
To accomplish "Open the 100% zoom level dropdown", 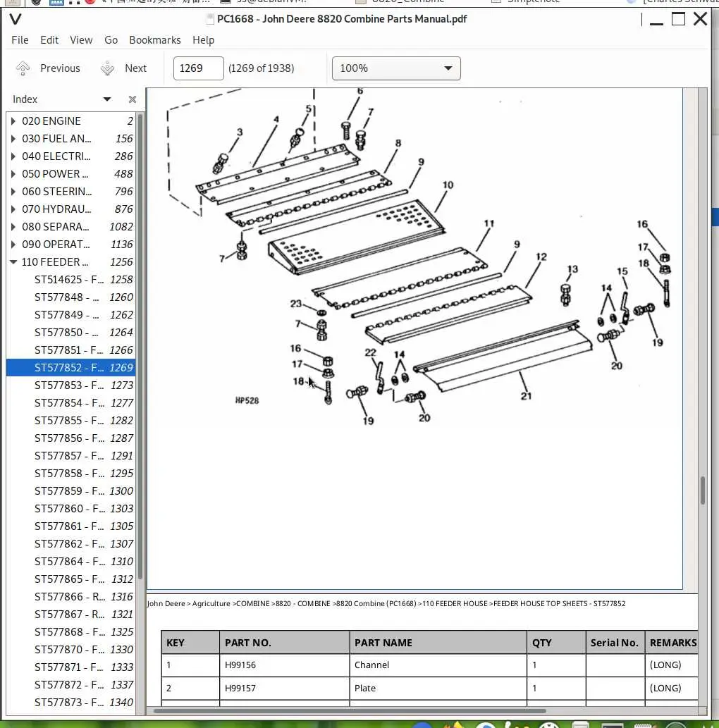I will (396, 68).
